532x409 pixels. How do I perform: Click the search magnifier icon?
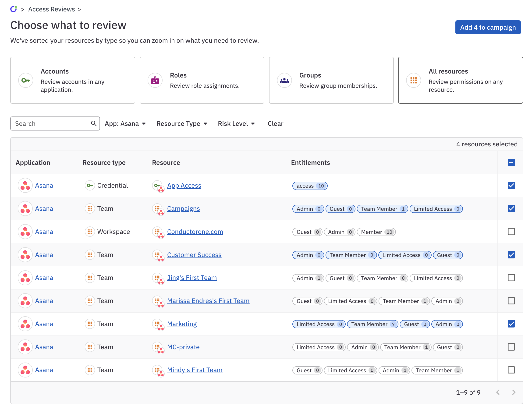pyautogui.click(x=93, y=123)
